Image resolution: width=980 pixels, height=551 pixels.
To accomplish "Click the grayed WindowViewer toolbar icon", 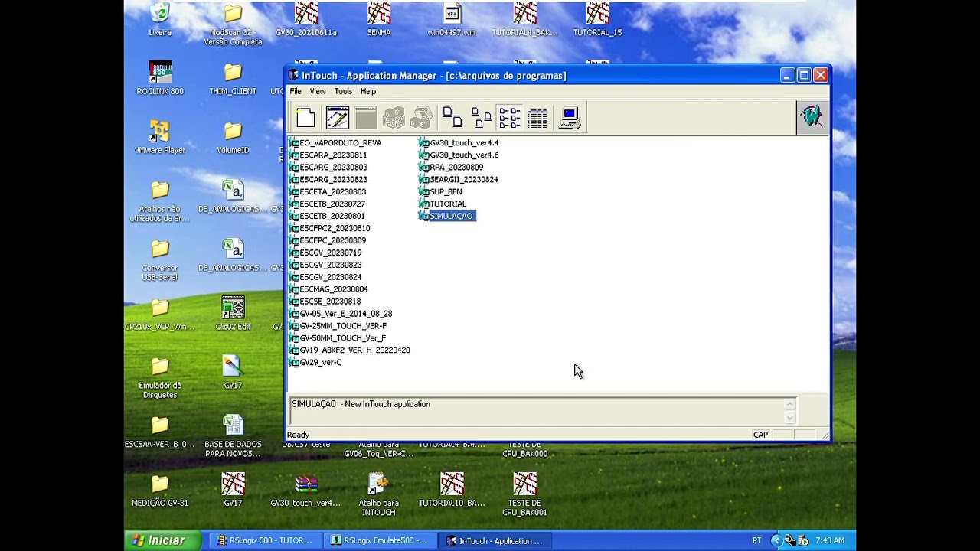I will [x=365, y=118].
